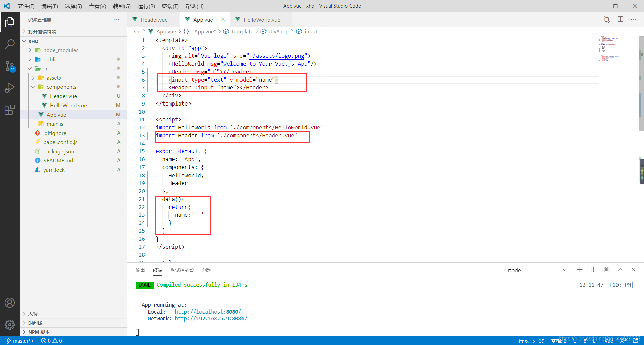Expand the 打开的编辑器 section
This screenshot has height=345, width=644.
73,31
